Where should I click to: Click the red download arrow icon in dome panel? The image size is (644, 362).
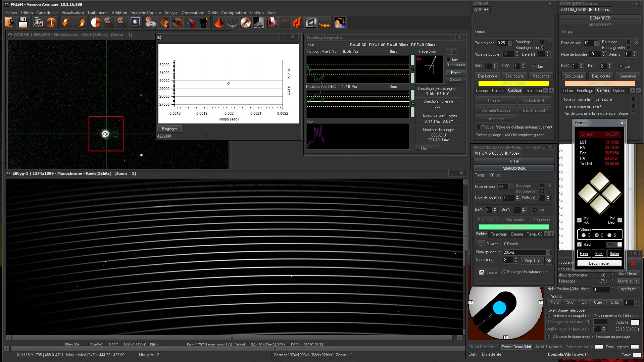coord(633,263)
